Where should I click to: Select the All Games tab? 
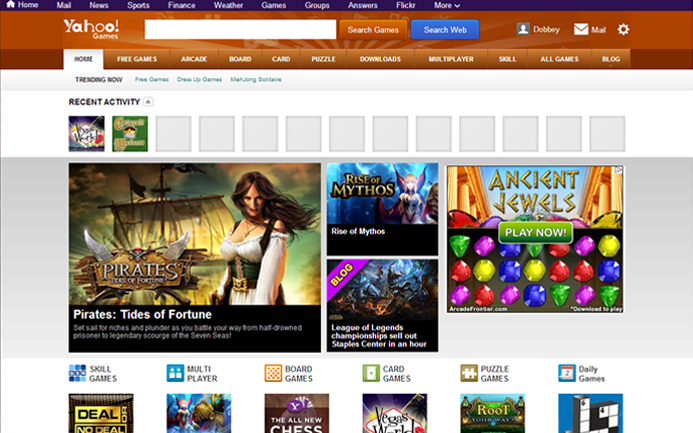pyautogui.click(x=559, y=59)
